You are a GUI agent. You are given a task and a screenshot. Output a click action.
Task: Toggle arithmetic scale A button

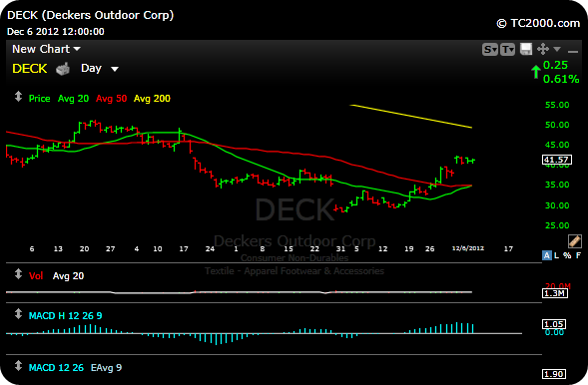(x=547, y=255)
